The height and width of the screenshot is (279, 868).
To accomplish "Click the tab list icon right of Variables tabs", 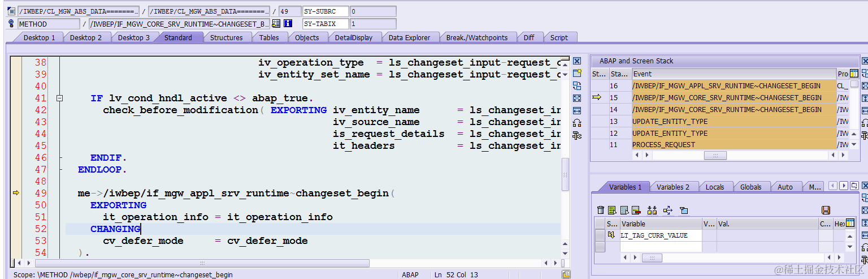I will click(854, 186).
